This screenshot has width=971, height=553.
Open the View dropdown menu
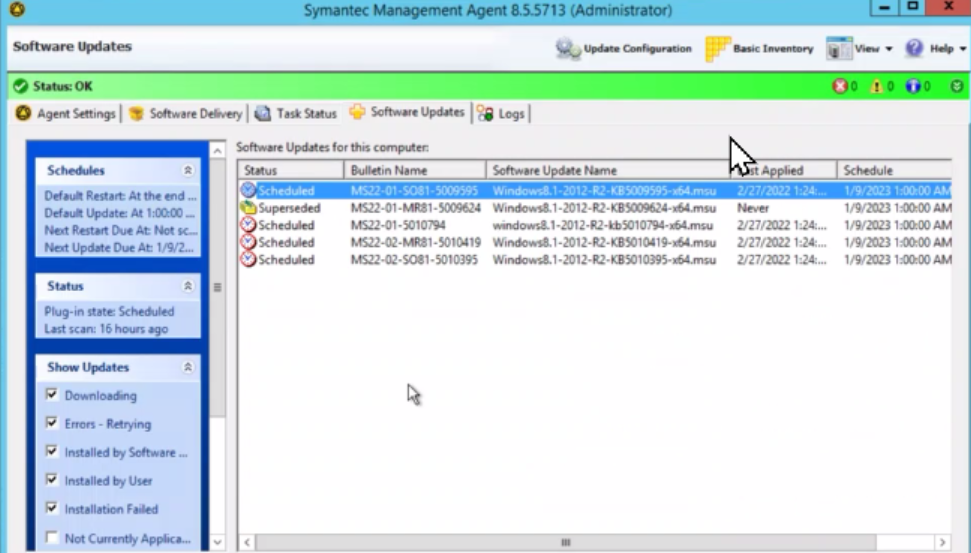(x=860, y=48)
